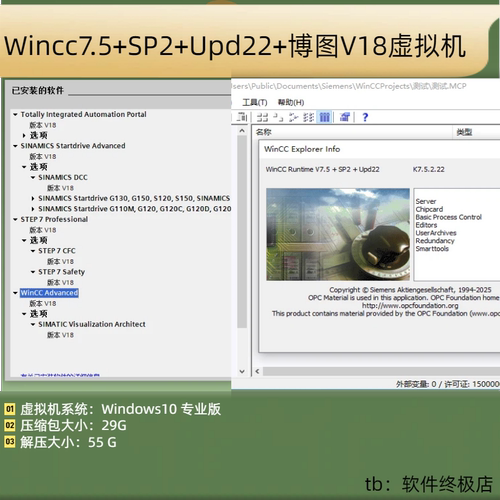
Task: Click the vertical scrollbar thumb
Action: (x=242, y=232)
